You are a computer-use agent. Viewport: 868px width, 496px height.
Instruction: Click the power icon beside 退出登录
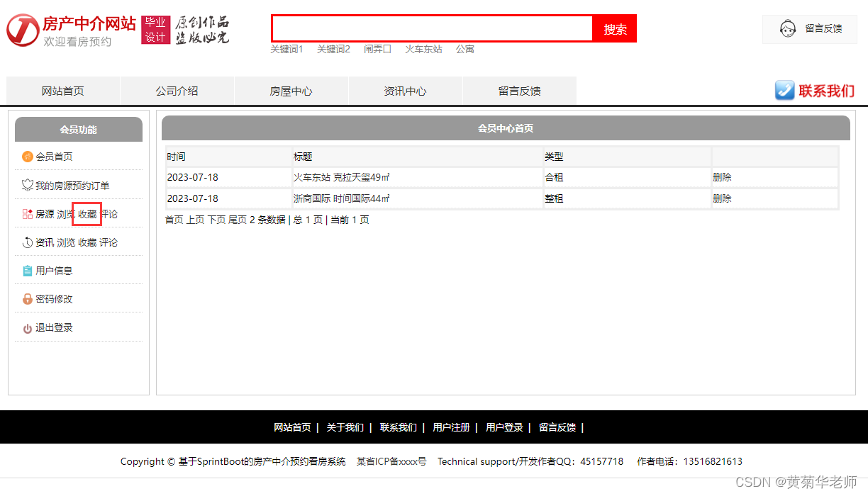click(28, 328)
